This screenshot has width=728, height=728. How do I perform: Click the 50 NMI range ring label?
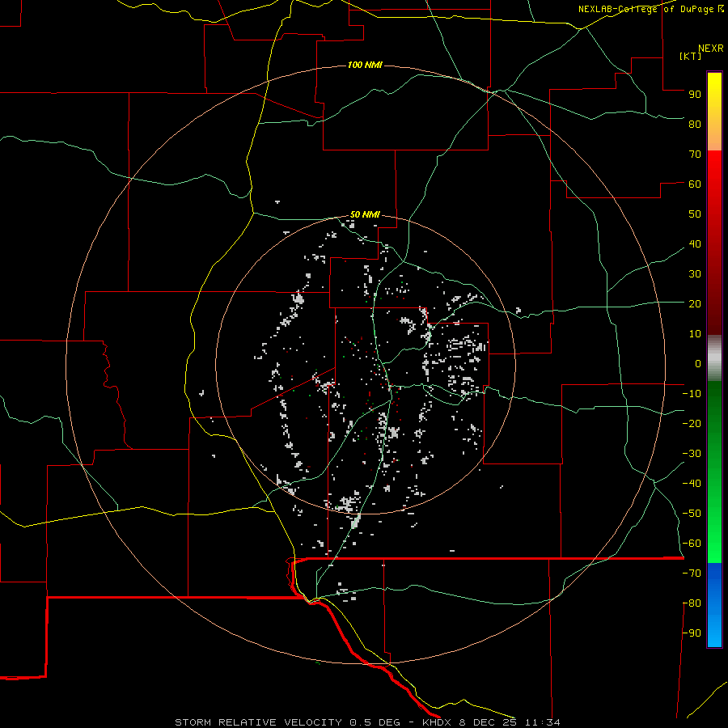click(365, 214)
